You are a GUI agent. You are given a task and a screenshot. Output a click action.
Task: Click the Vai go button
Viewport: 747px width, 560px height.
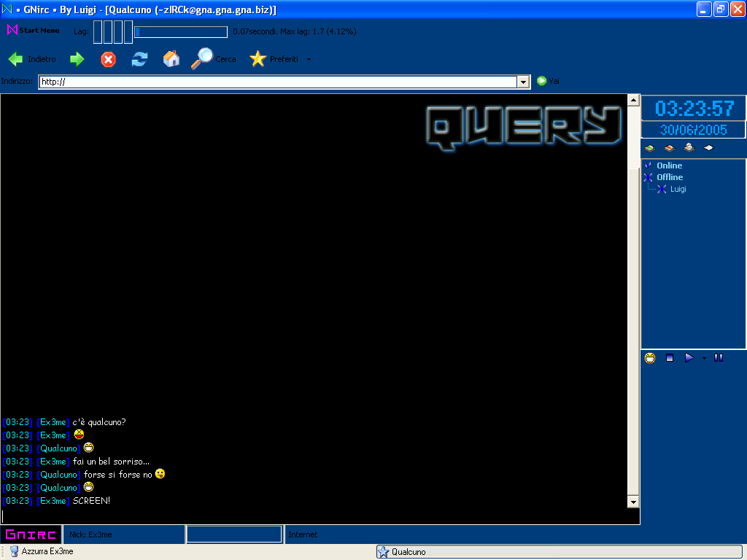click(x=548, y=81)
